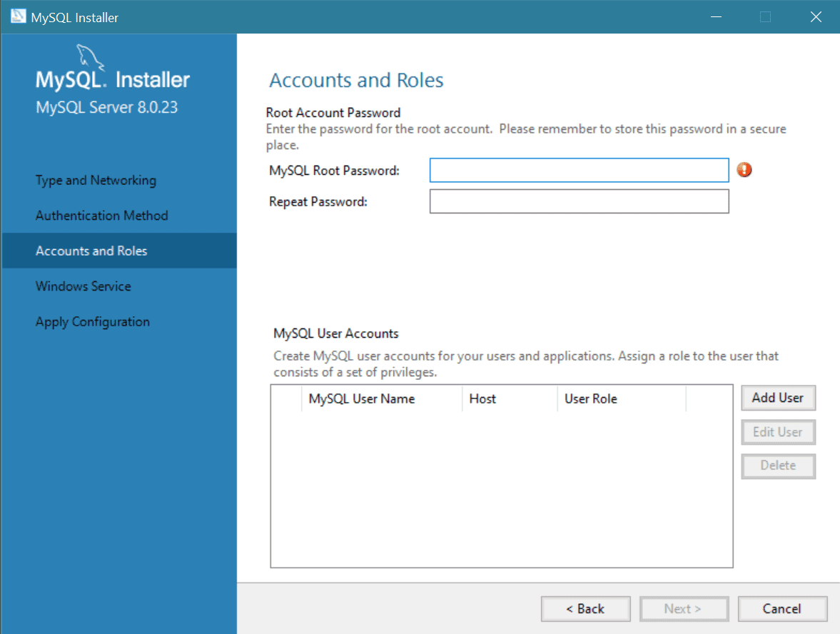This screenshot has width=840, height=634.
Task: Go to the Authentication Method step
Action: click(x=101, y=216)
